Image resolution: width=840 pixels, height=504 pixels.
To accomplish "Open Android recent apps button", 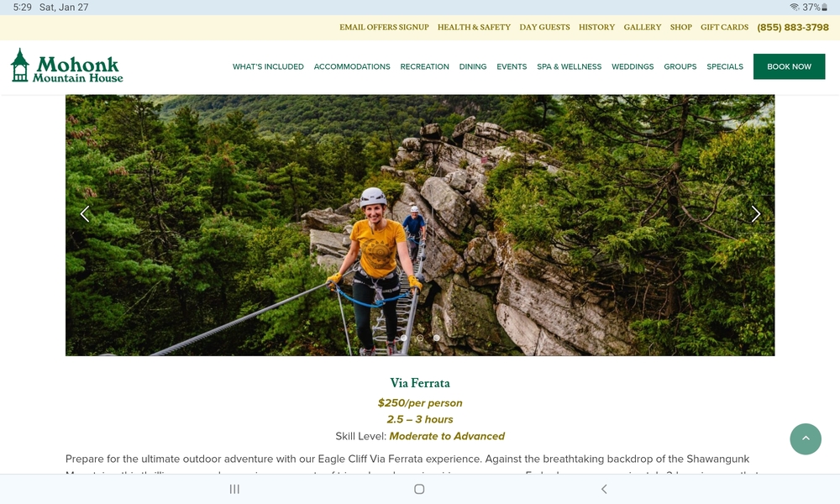I will (234, 489).
